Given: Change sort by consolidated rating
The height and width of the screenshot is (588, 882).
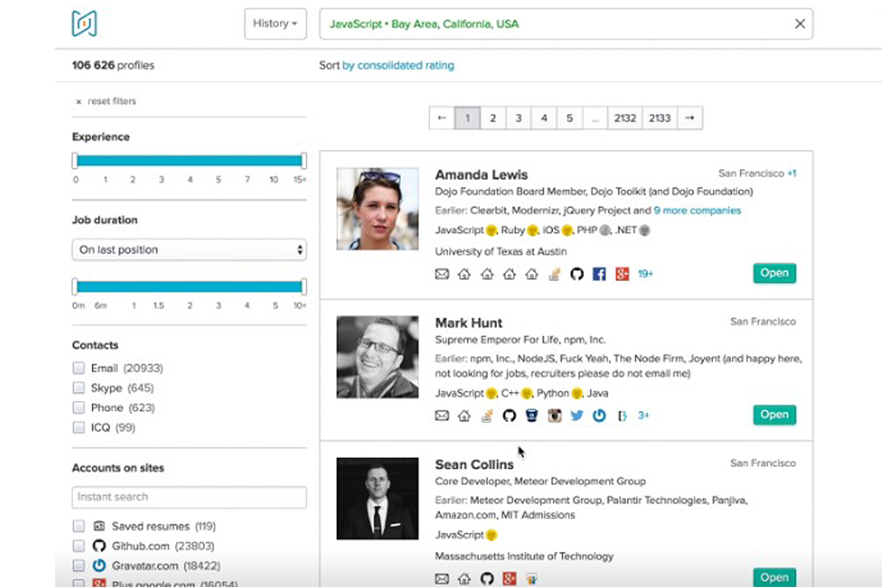Looking at the screenshot, I should (x=398, y=65).
